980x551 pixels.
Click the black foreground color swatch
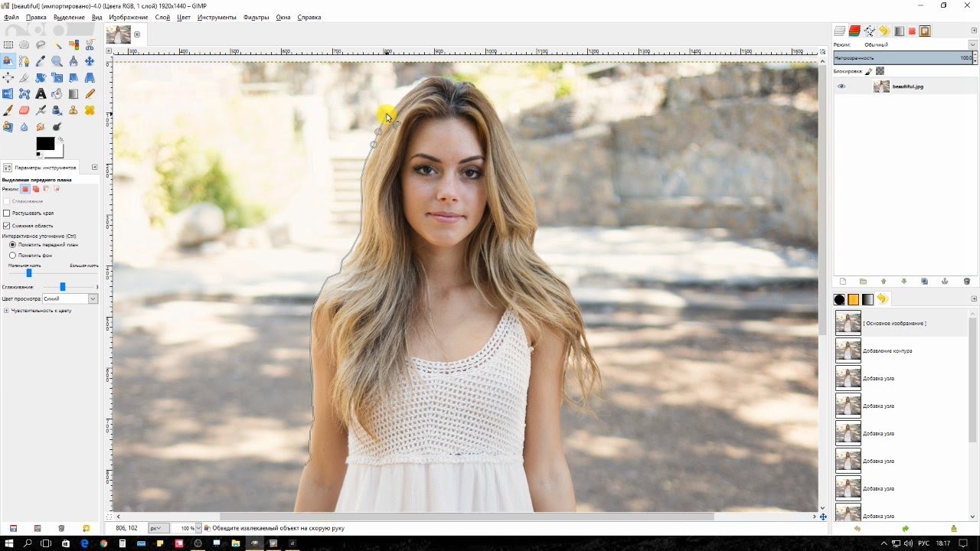(x=45, y=143)
